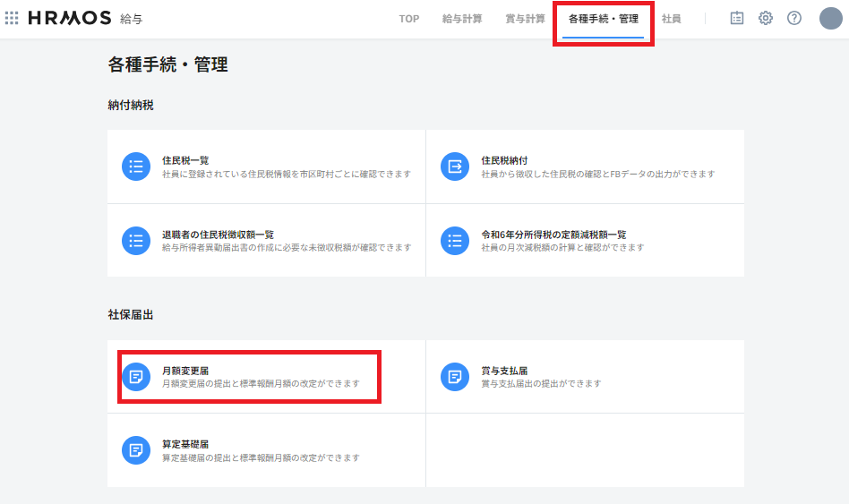849x504 pixels.
Task: Navigate to the 社員 tab
Action: pos(671,19)
